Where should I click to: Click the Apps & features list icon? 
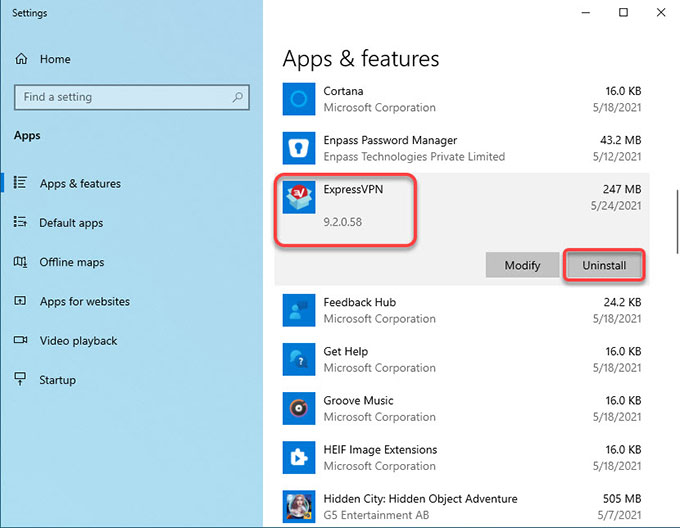tap(20, 183)
